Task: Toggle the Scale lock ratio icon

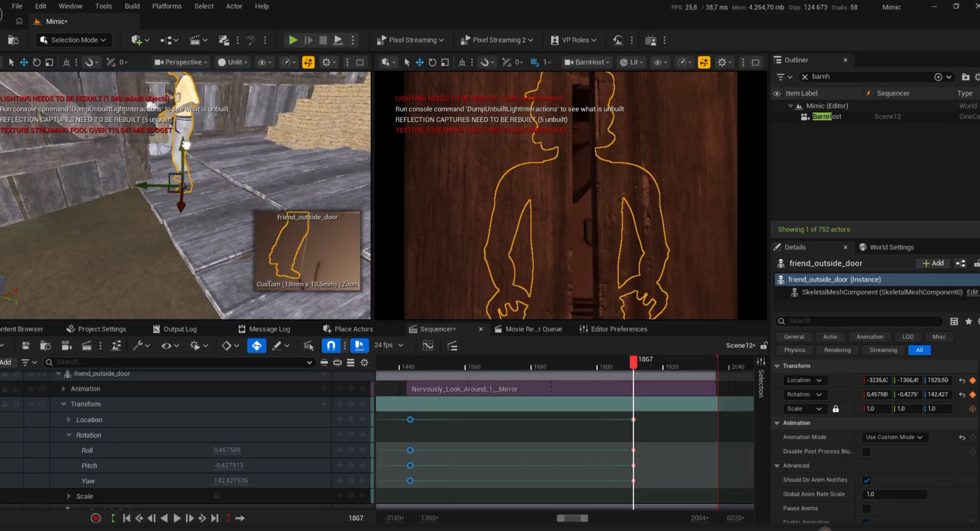Action: pyautogui.click(x=835, y=409)
